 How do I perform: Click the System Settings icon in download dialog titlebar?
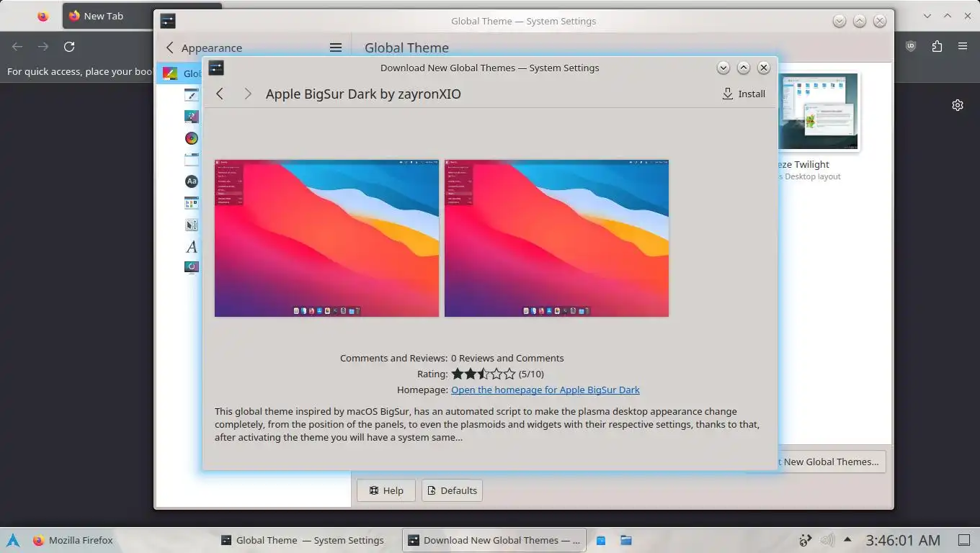point(216,68)
